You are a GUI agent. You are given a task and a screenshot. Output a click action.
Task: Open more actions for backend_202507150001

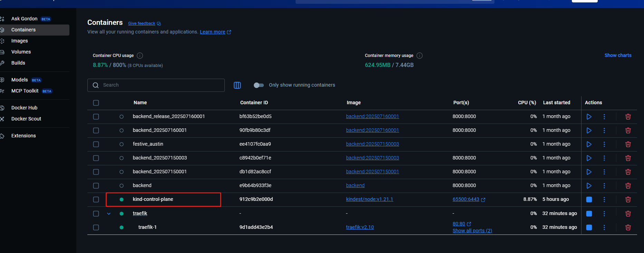click(x=604, y=172)
